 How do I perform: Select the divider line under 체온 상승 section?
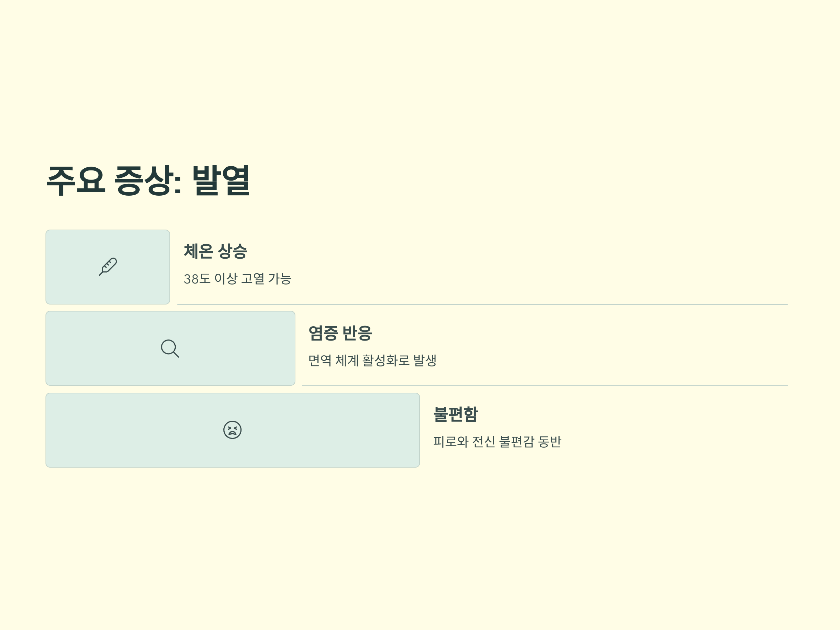(482, 304)
